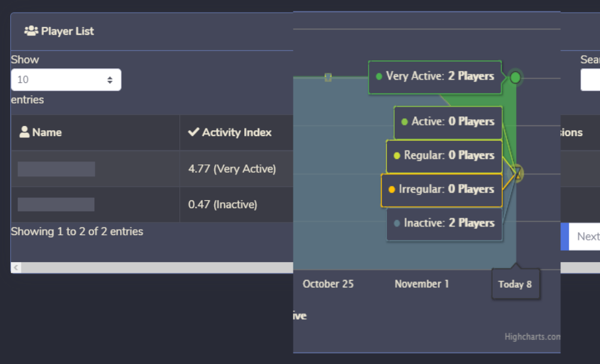This screenshot has width=600, height=364.
Task: Open the Highcharts.com link
Action: pos(533,336)
